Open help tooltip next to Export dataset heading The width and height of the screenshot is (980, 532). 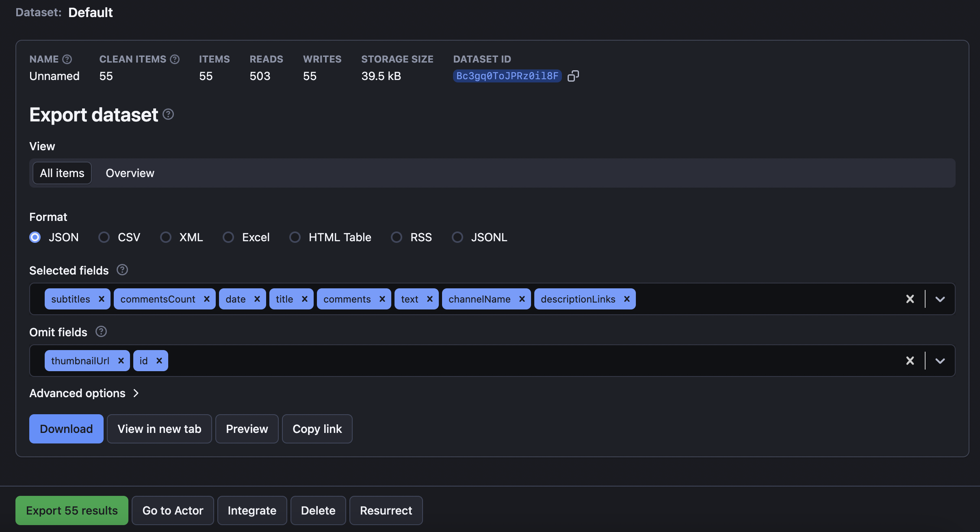pos(168,114)
